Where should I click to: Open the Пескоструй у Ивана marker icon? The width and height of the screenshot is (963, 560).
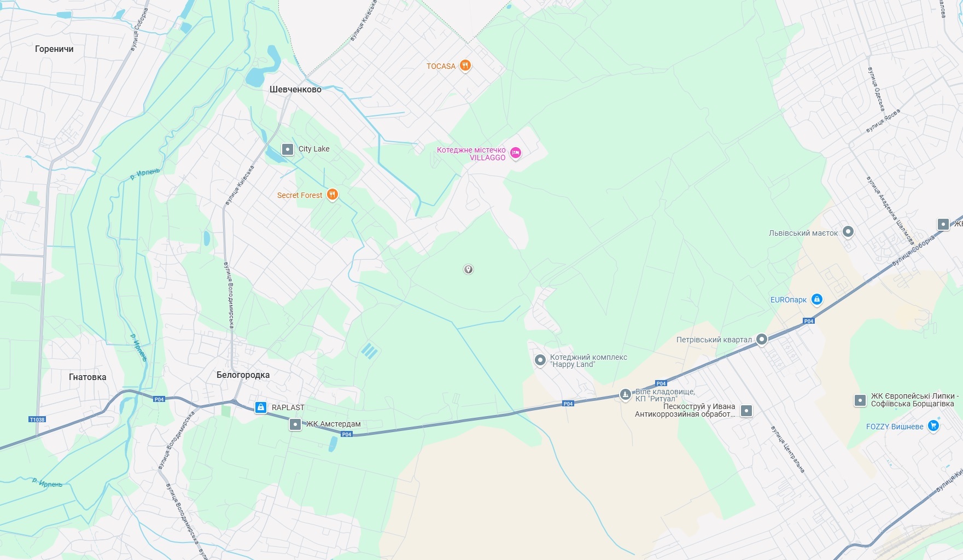coord(746,411)
